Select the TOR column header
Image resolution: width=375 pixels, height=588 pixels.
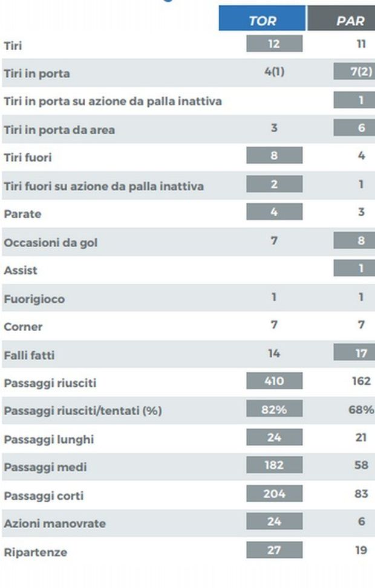coord(262,18)
